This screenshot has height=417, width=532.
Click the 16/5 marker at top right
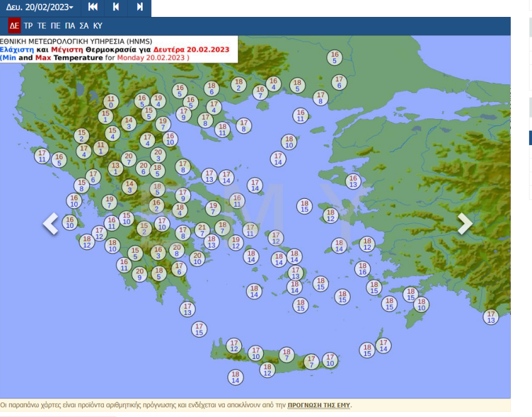pos(334,57)
